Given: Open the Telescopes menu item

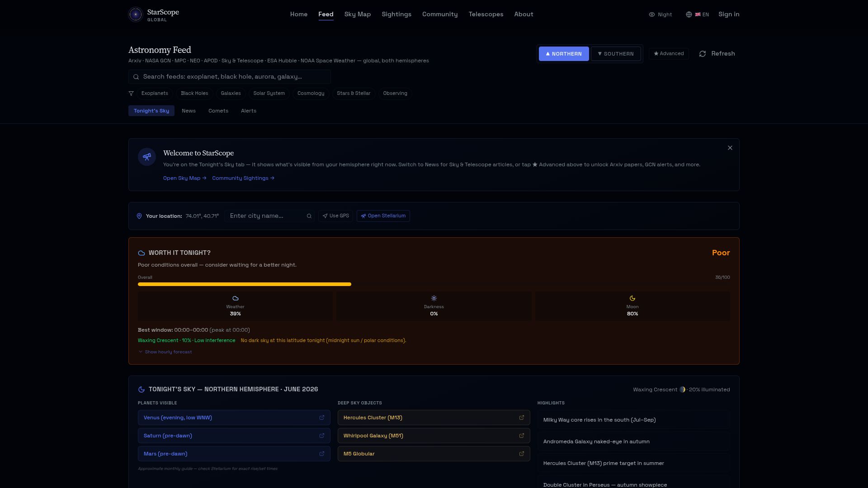Looking at the screenshot, I should [486, 14].
